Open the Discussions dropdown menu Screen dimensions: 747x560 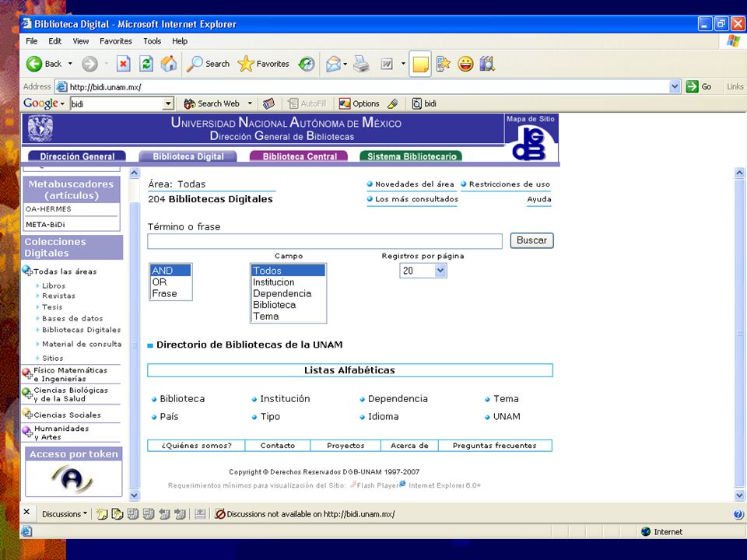(x=65, y=514)
